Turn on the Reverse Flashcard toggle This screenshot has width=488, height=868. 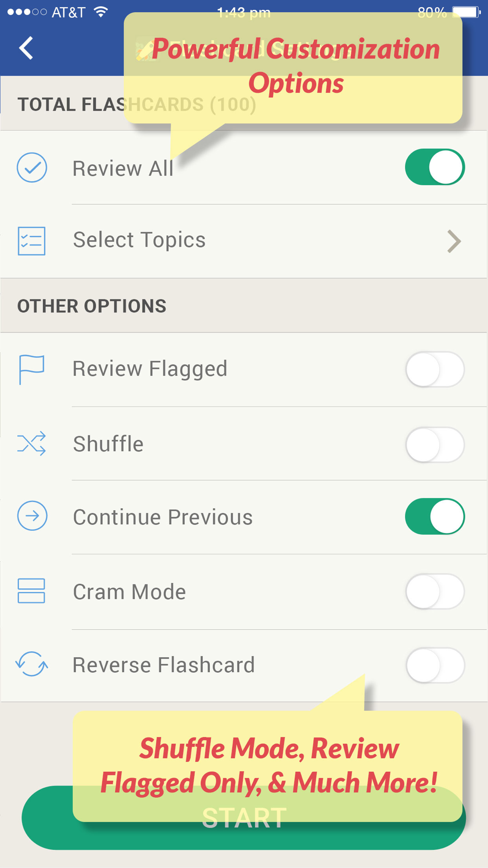(435, 665)
